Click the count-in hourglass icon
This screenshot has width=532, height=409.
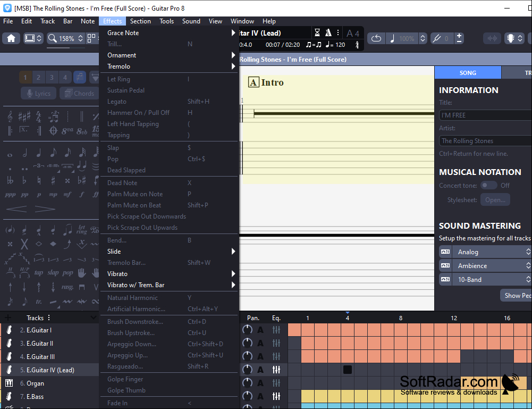tap(317, 32)
